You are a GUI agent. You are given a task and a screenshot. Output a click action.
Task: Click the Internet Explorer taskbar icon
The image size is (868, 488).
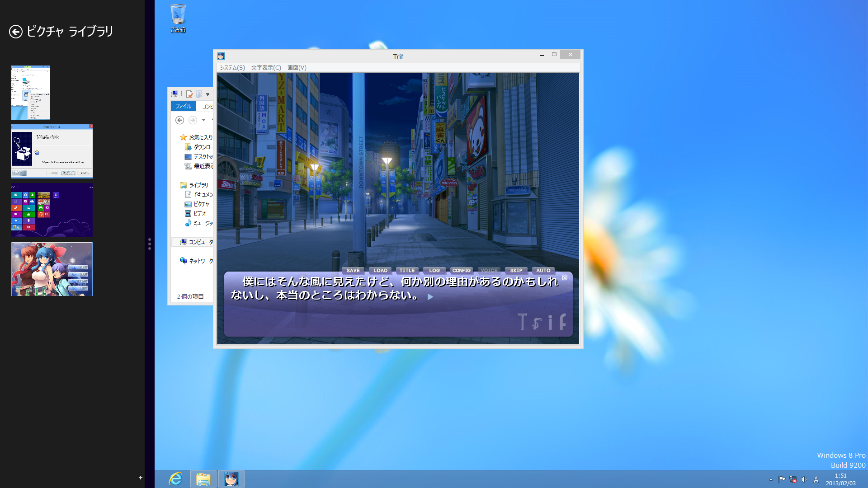[175, 479]
